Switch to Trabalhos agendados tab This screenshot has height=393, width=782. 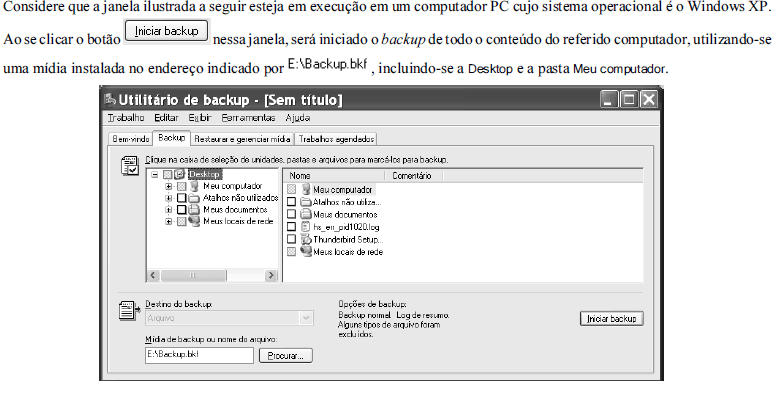pos(337,139)
